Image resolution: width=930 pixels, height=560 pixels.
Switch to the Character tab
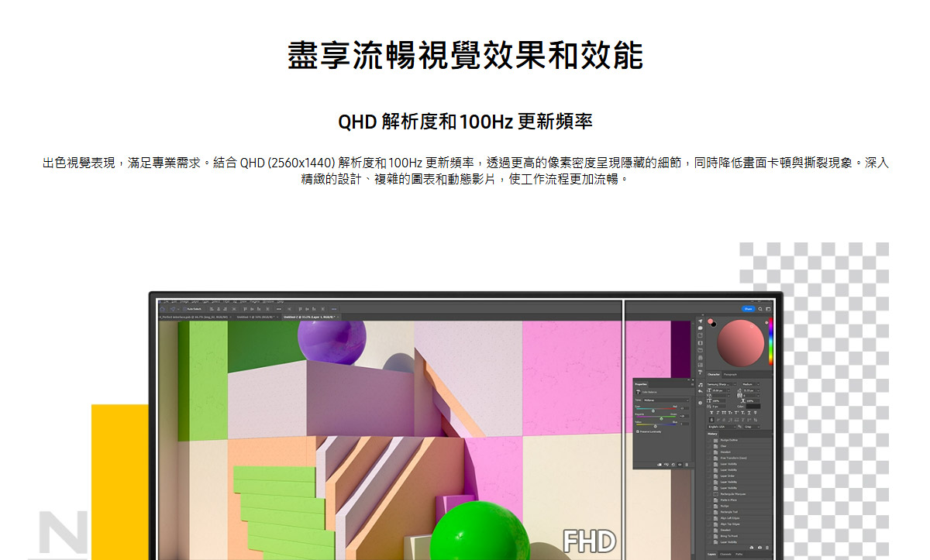pyautogui.click(x=713, y=374)
